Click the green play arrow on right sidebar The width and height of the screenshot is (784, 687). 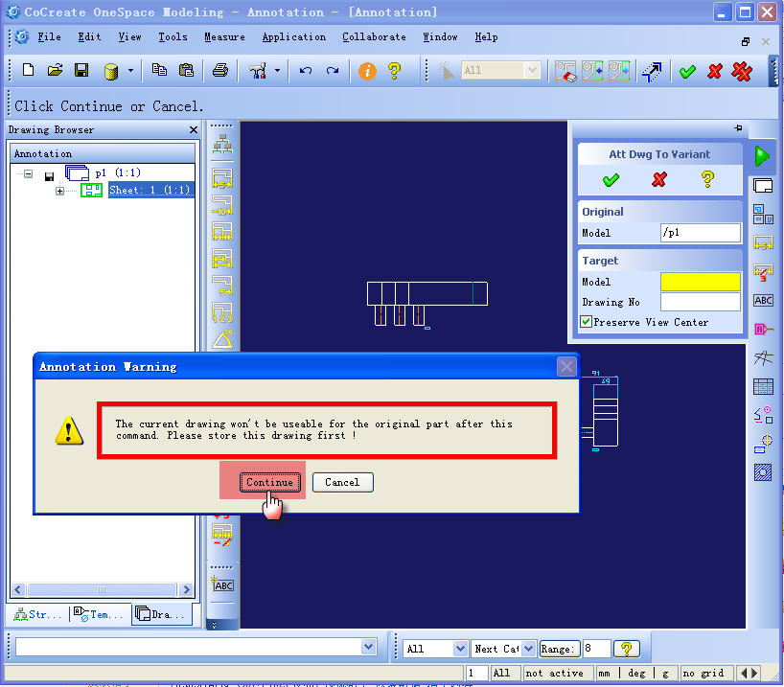click(x=762, y=156)
